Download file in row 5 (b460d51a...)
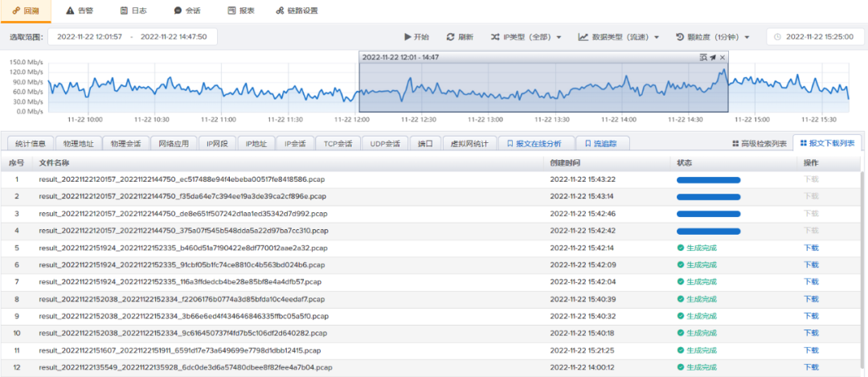Image resolution: width=868 pixels, height=377 pixels. coord(811,248)
